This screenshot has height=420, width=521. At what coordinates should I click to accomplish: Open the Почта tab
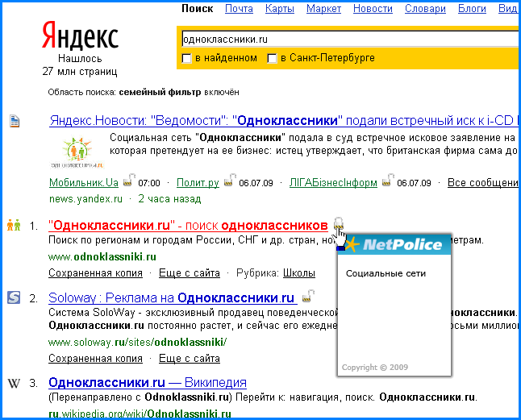239,8
